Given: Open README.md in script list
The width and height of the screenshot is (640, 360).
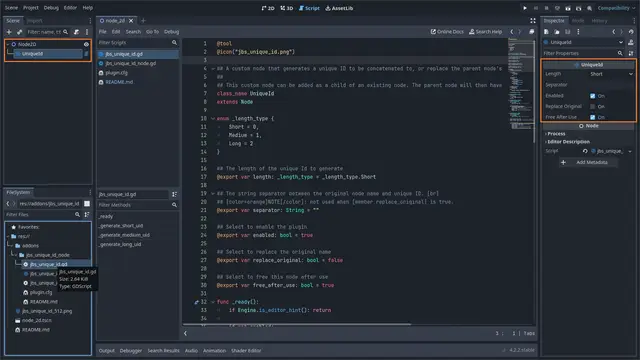Looking at the screenshot, I should (x=119, y=82).
